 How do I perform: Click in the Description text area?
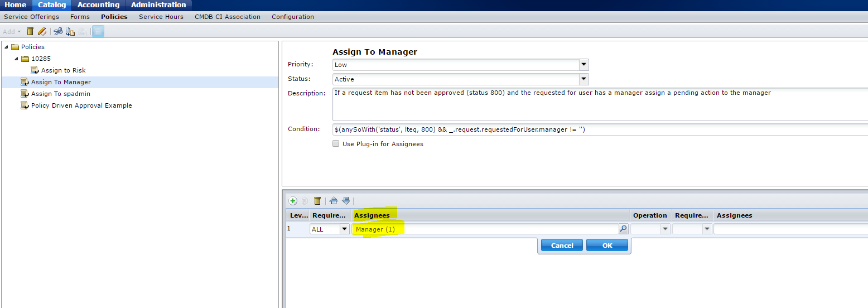click(x=600, y=104)
